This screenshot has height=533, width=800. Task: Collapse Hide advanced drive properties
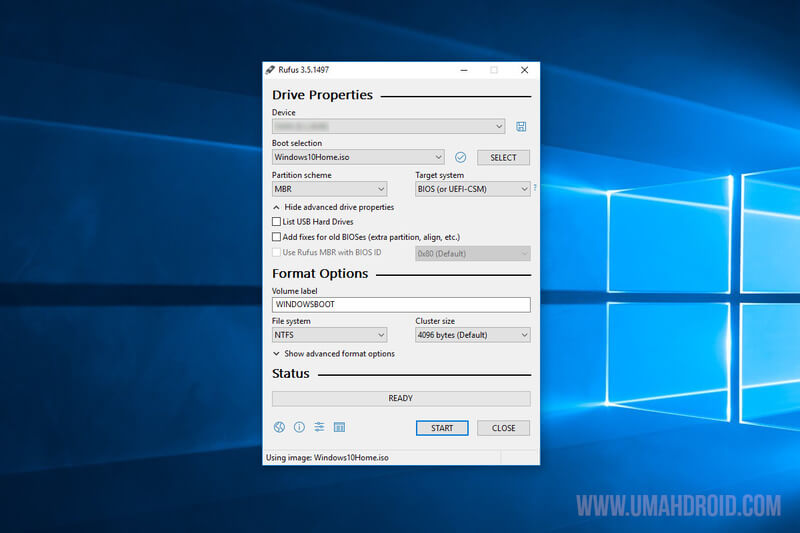pyautogui.click(x=334, y=207)
